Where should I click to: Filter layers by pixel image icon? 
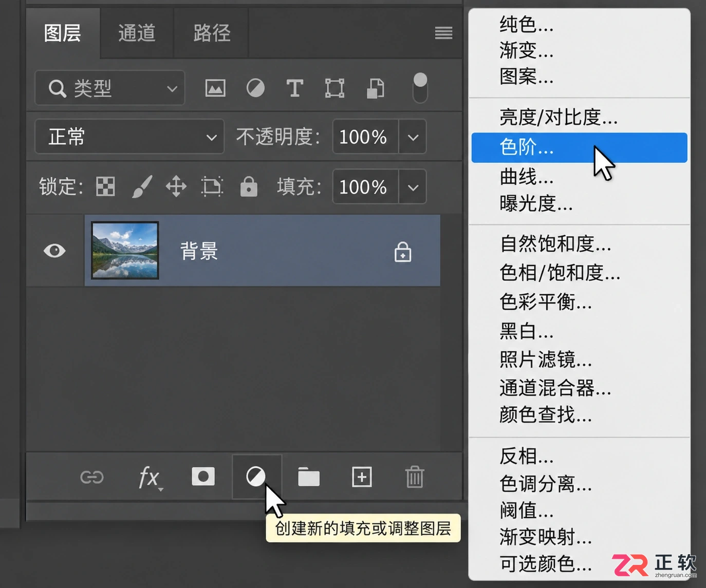(x=215, y=88)
